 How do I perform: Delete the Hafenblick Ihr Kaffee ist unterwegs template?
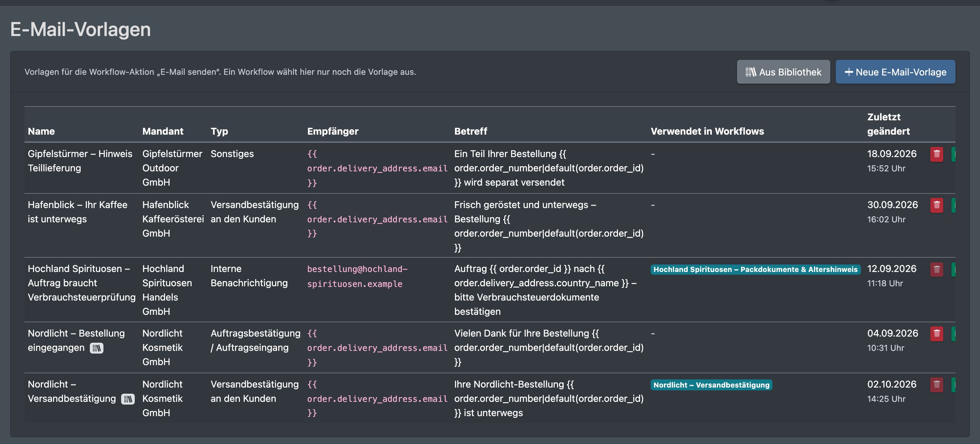tap(937, 205)
